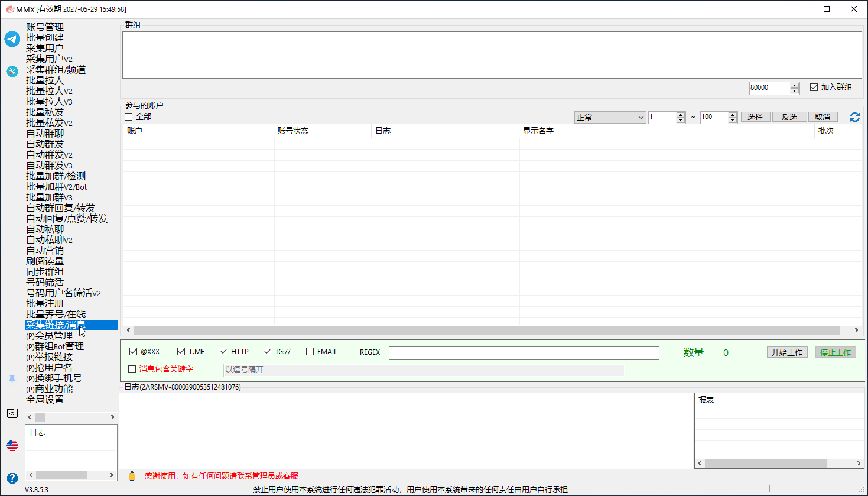Viewport: 868px width, 496px height.
Task: Decrease the range end value 100
Action: click(x=733, y=121)
